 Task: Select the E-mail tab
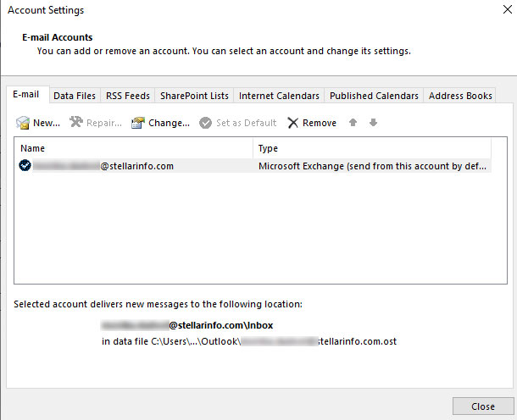click(27, 96)
